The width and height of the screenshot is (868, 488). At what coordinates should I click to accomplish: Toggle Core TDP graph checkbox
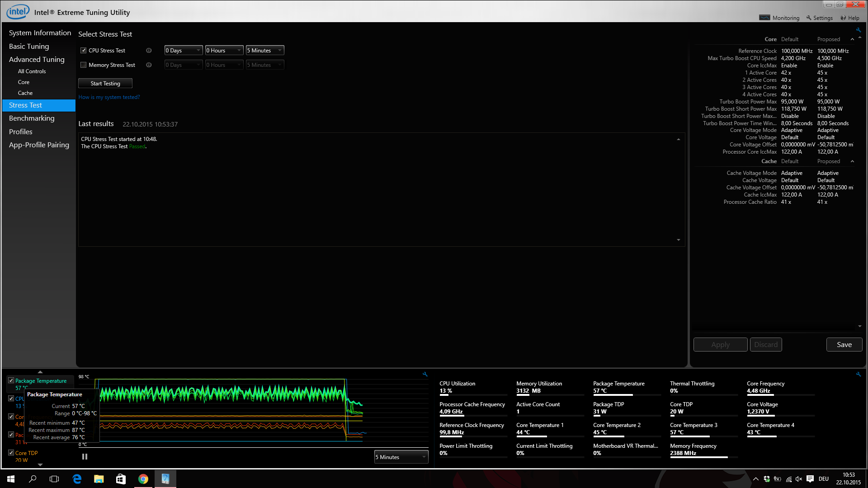coord(11,453)
